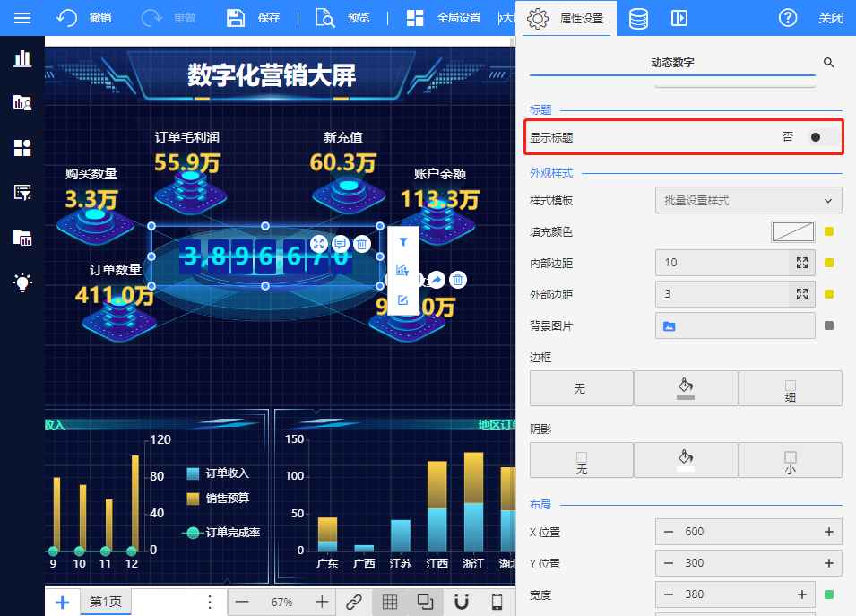The image size is (856, 616).
Task: Select the 第1页 page tab
Action: (105, 602)
